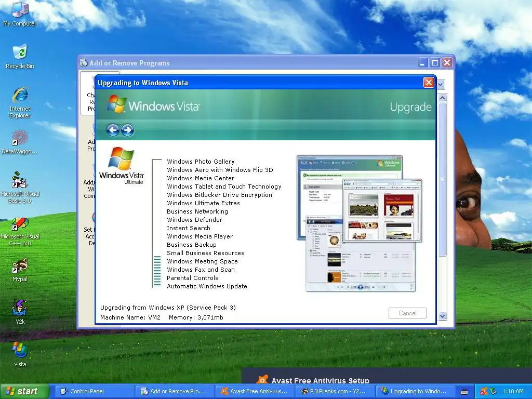Switch to RJLPranks.com taskbar button
The width and height of the screenshot is (532, 399).
[x=335, y=391]
